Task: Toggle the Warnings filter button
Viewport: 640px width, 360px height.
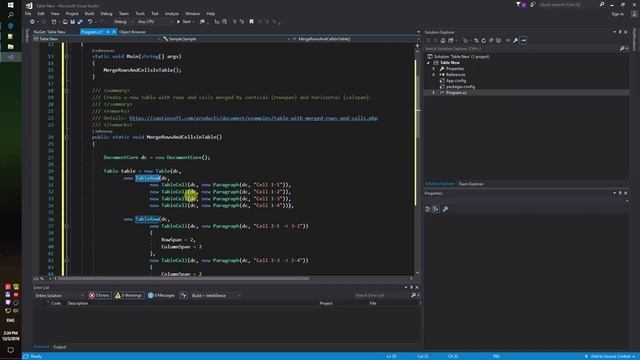Action: click(129, 295)
